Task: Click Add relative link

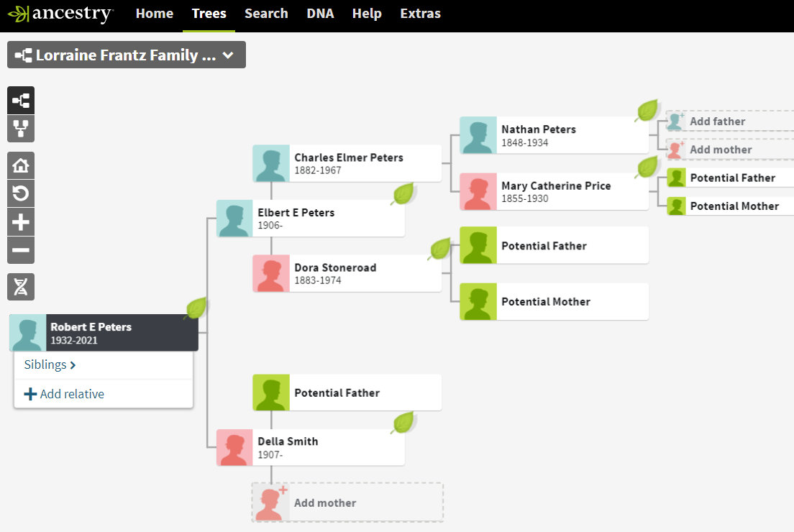Action: (64, 394)
